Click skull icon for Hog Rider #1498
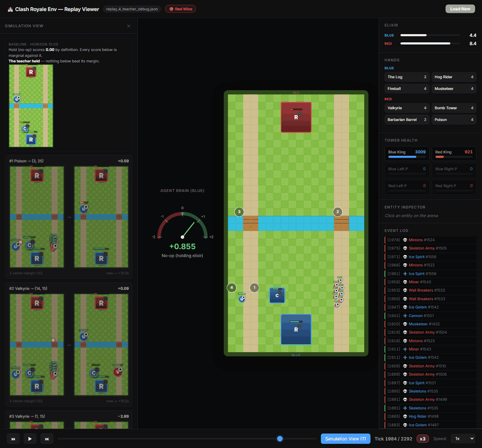The image size is (482, 448). pyautogui.click(x=405, y=416)
